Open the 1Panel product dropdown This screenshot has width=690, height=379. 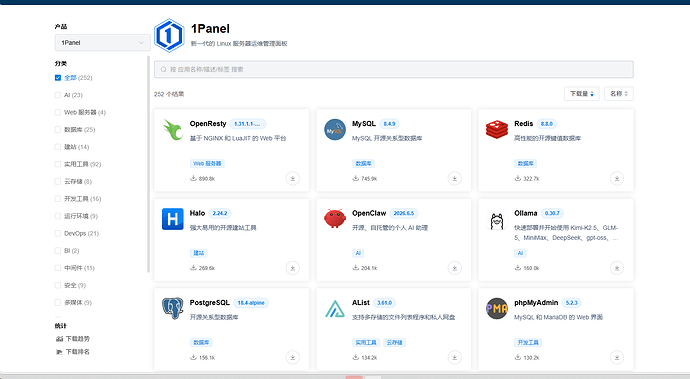pyautogui.click(x=103, y=43)
